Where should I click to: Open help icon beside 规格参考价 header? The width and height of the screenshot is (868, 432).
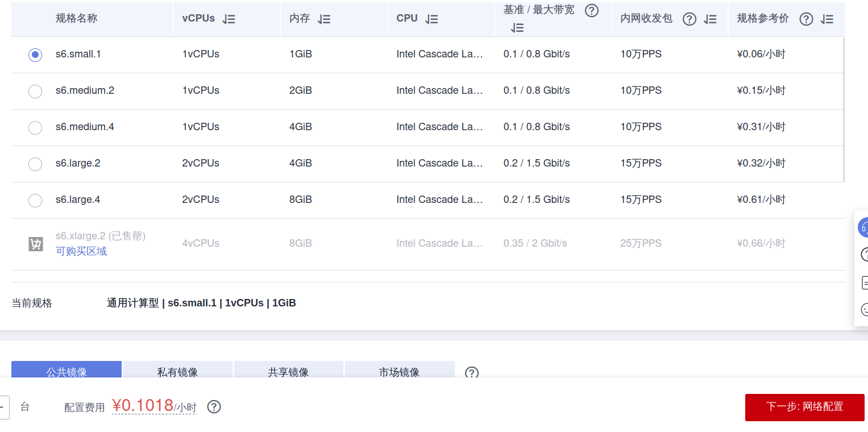click(x=806, y=19)
